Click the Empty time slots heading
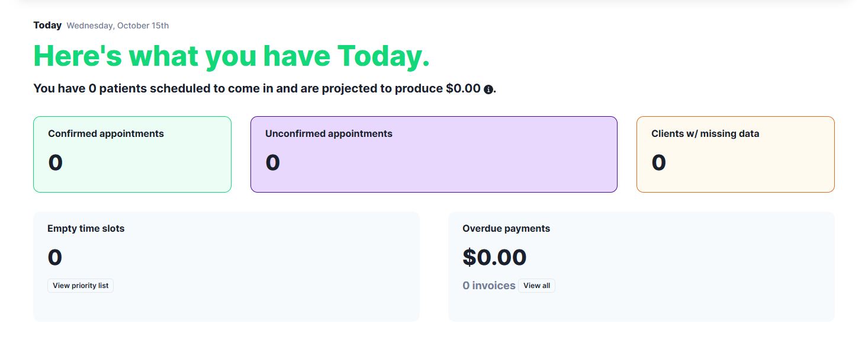 [86, 229]
